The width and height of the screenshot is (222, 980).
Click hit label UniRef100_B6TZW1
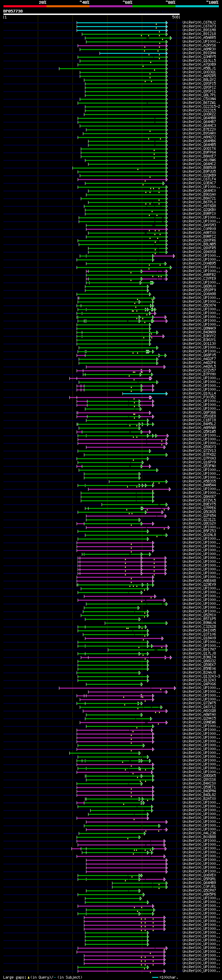click(199, 103)
